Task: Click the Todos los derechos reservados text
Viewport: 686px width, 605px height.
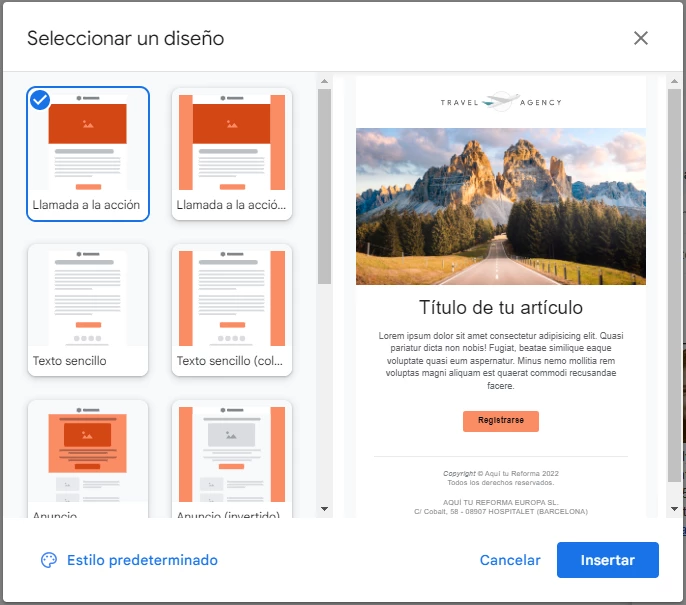Action: pyautogui.click(x=501, y=483)
